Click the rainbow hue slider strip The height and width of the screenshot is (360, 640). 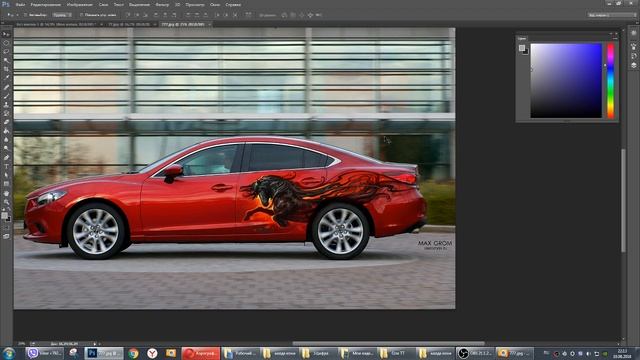point(611,80)
